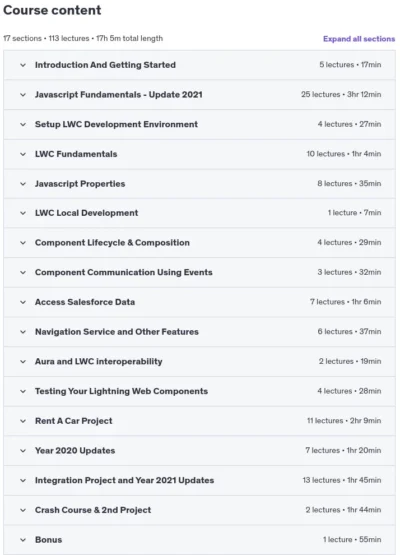Click Integration Project and Year 2021 Updates title
Screen dimensions: 400x555
124,480
